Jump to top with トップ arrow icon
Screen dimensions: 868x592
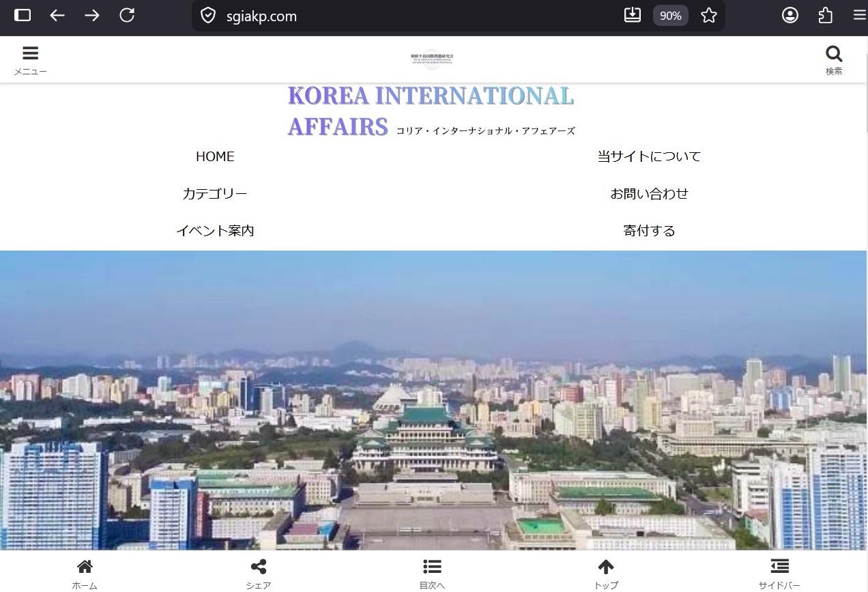point(605,567)
